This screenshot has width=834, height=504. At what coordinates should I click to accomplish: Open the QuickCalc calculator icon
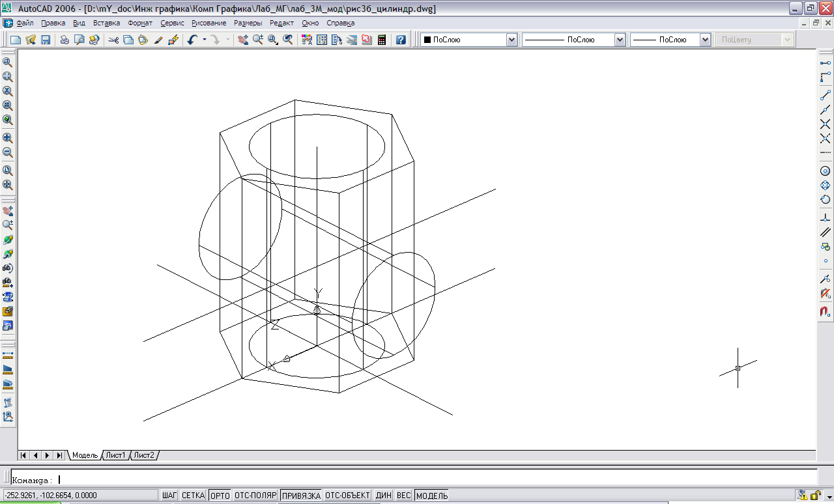pos(382,40)
